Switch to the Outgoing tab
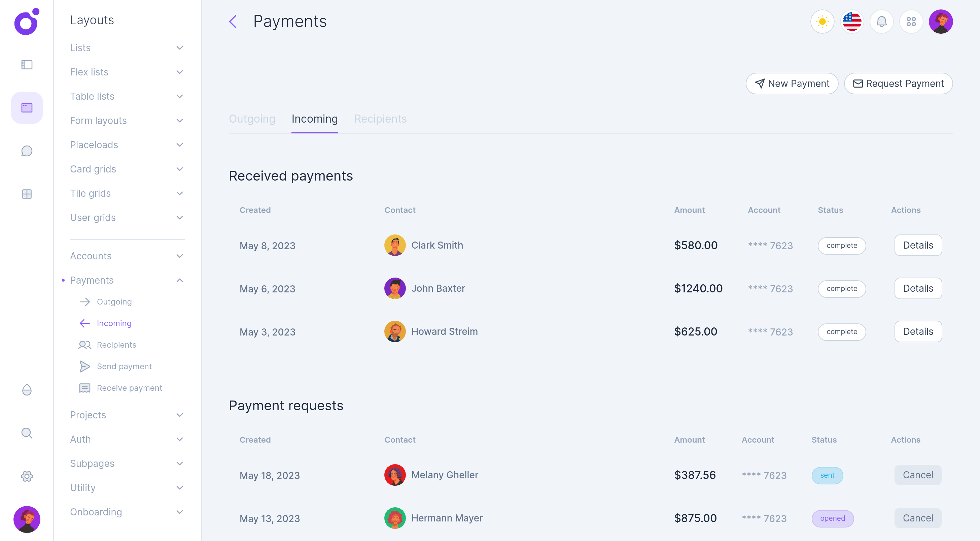 [x=252, y=119]
